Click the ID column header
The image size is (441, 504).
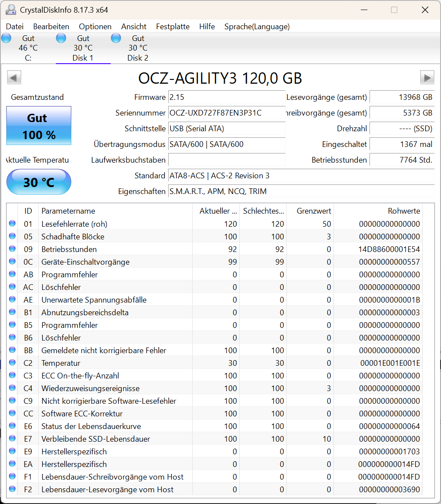28,211
